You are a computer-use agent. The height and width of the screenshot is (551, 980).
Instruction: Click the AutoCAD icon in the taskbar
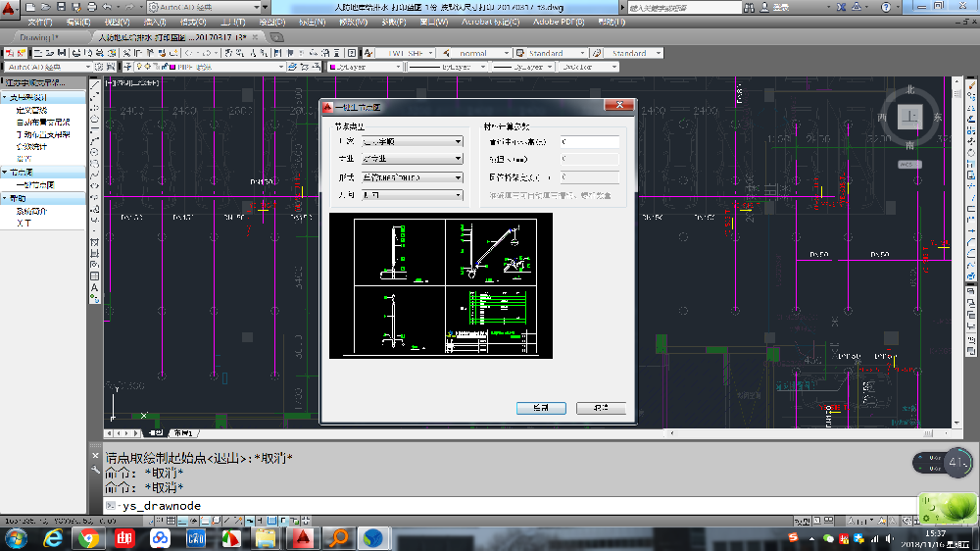304,537
